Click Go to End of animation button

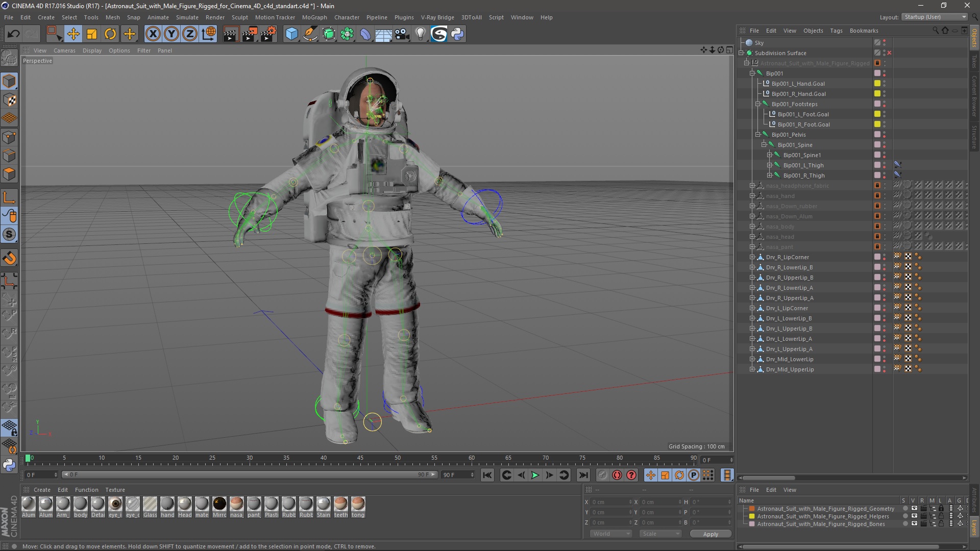point(583,475)
